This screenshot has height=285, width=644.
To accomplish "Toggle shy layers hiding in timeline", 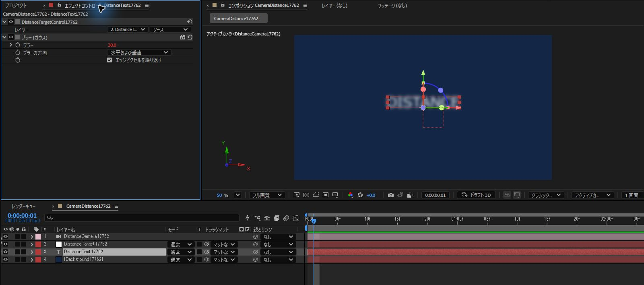I will tap(267, 218).
